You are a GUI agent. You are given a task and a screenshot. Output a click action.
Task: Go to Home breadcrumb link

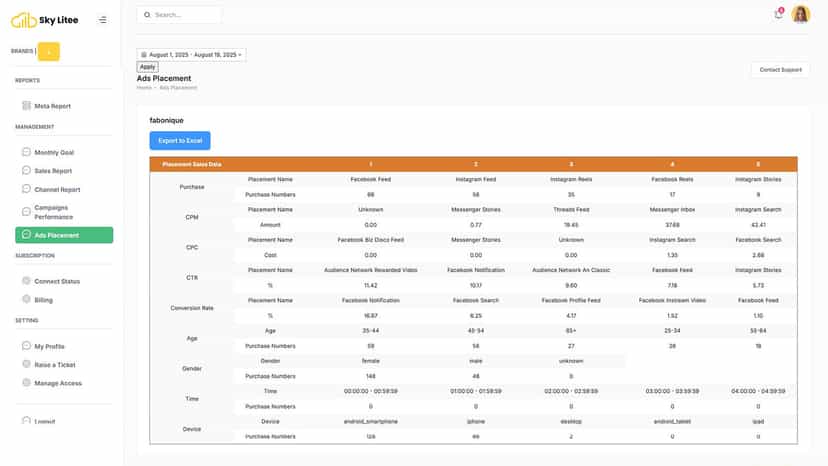coord(144,88)
